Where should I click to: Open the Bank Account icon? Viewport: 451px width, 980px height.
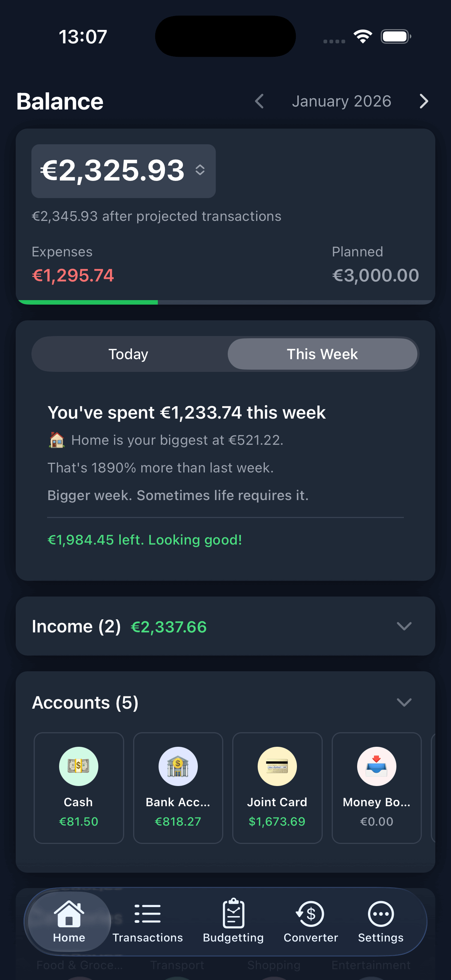pos(178,766)
